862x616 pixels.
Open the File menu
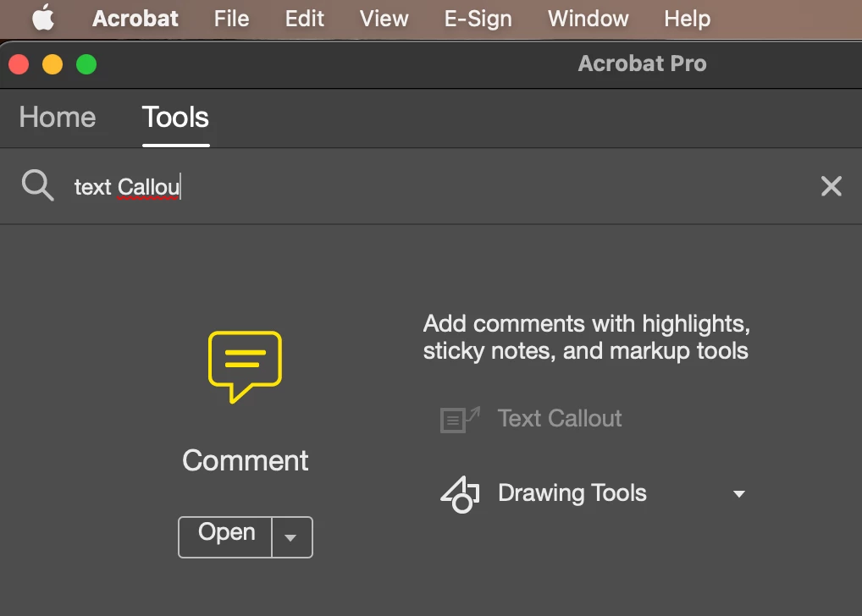(231, 19)
